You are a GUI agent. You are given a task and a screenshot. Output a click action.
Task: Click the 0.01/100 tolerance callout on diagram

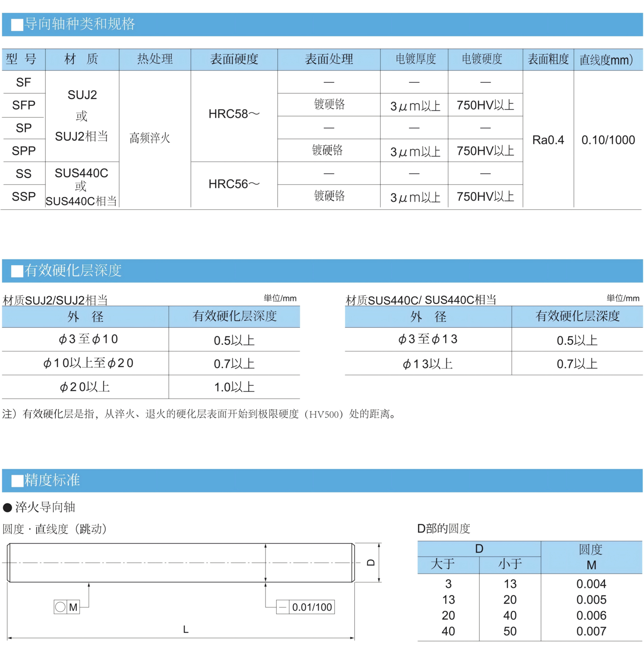tap(312, 607)
